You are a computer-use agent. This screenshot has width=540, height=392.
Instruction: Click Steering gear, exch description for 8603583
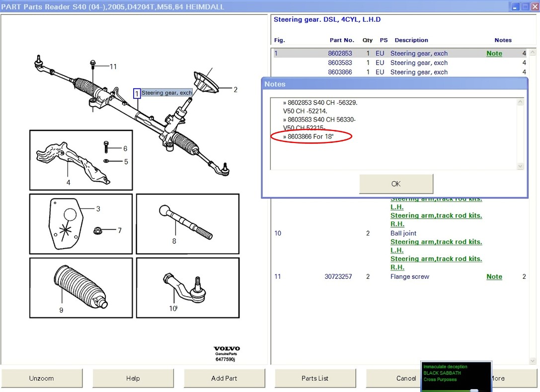(x=419, y=63)
